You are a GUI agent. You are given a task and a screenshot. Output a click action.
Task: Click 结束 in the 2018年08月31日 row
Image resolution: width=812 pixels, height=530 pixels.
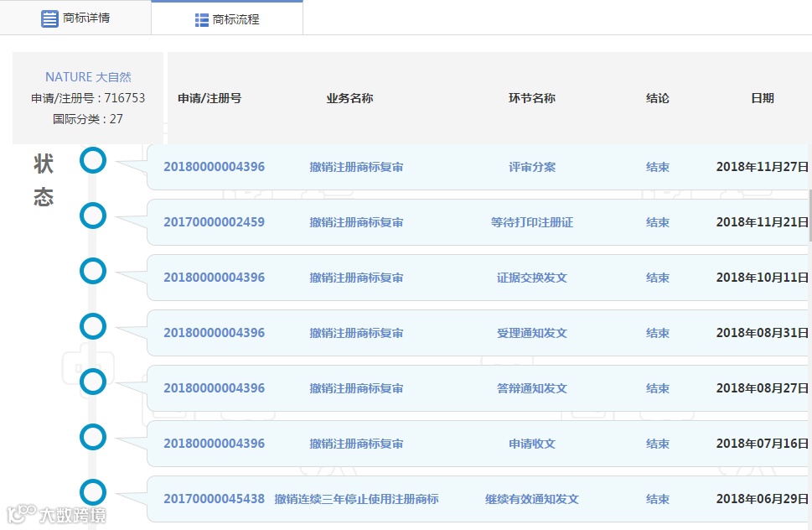[x=658, y=334]
